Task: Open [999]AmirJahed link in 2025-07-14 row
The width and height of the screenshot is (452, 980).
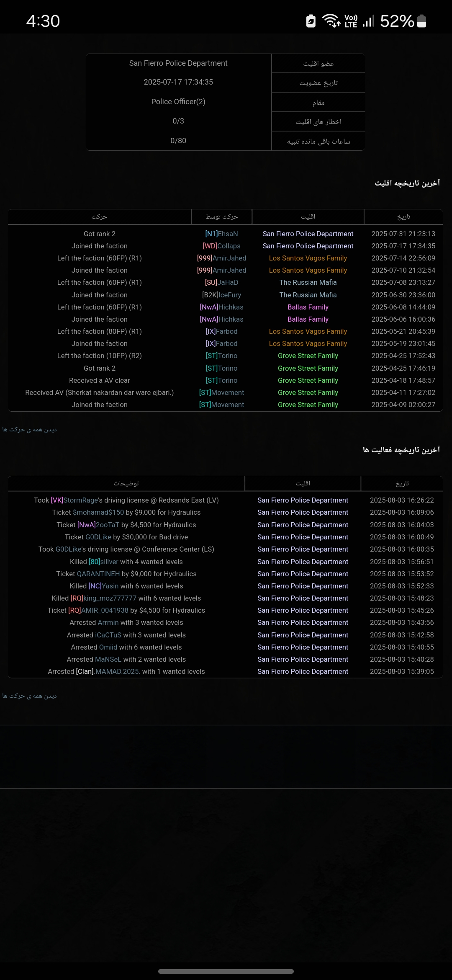Action: [x=221, y=258]
